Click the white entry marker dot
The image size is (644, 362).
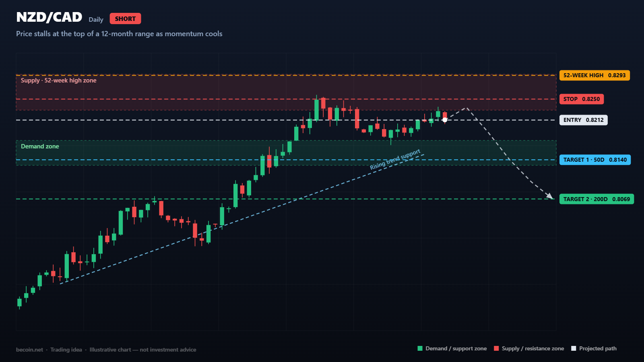pos(445,120)
